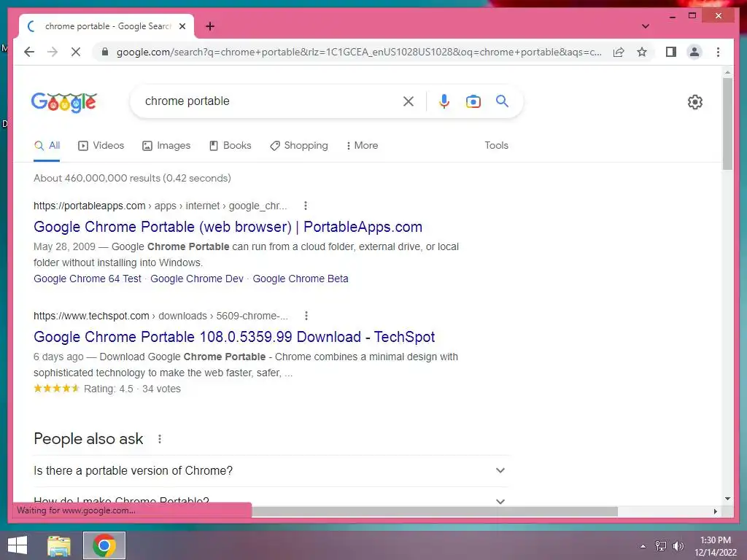Clear the search box text with X

409,101
